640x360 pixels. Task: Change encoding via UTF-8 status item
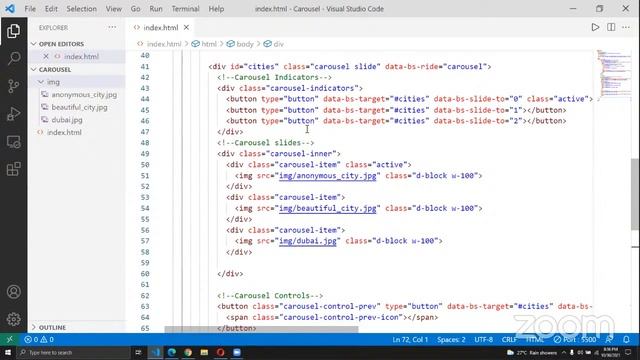tap(484, 340)
